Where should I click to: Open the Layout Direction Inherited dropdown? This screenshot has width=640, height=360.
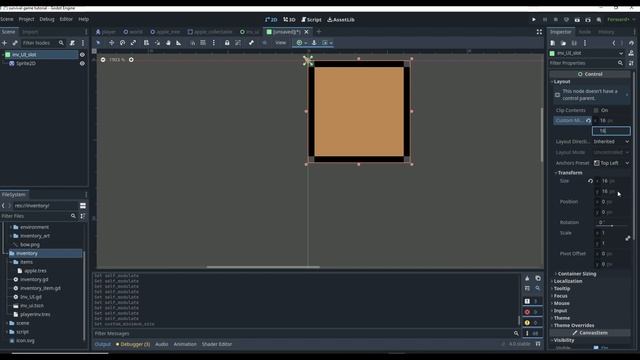pyautogui.click(x=611, y=142)
